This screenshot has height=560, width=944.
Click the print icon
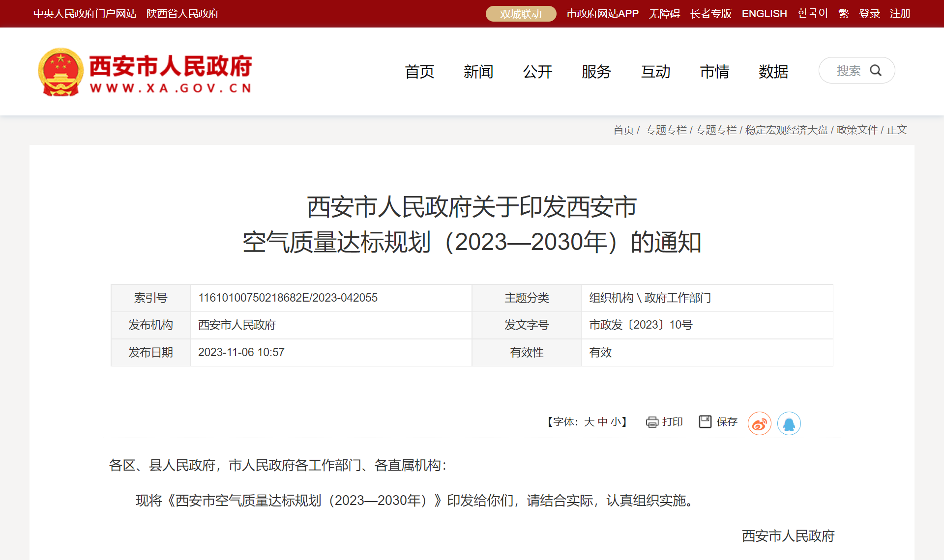[652, 422]
